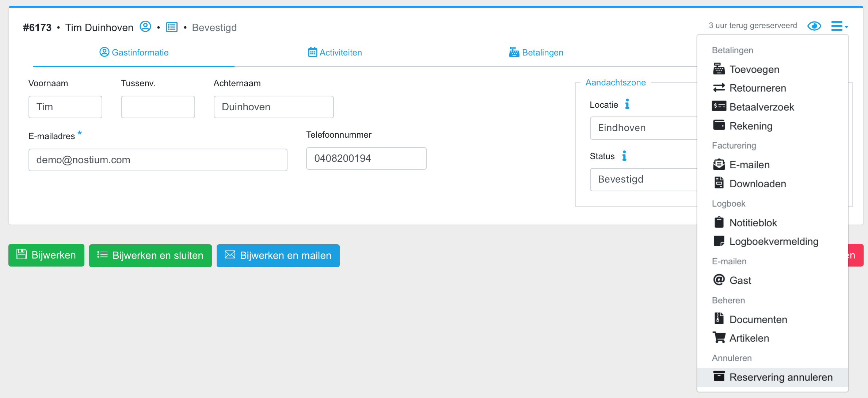
Task: Open Notitieblok from Logboek section
Action: coord(753,223)
